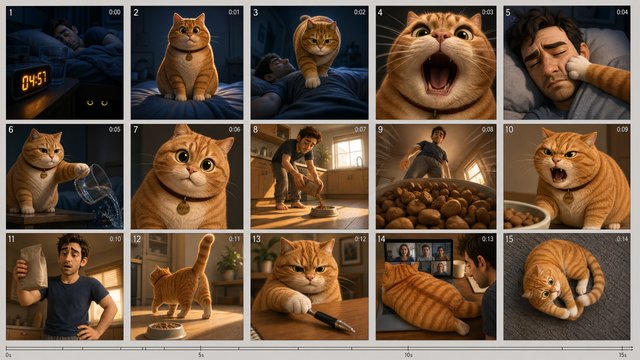Click the 0:07 timestamp label
The height and width of the screenshot is (360, 640).
click(x=360, y=129)
